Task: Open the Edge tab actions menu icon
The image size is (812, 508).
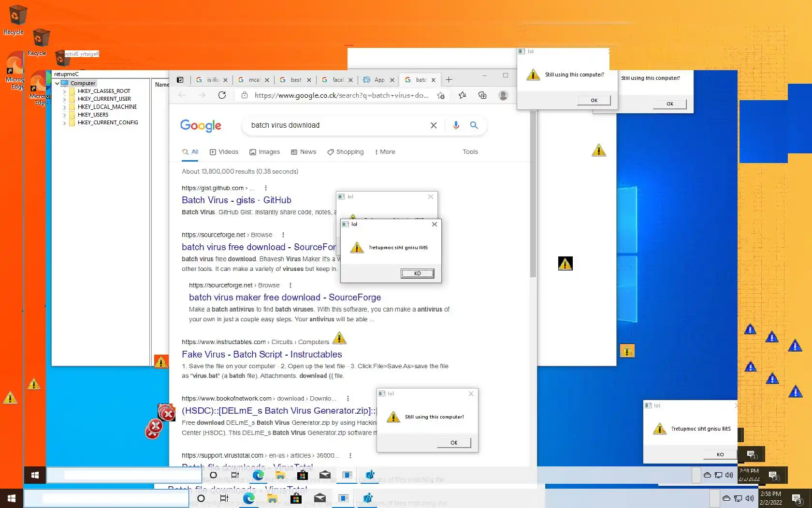Action: click(x=180, y=80)
